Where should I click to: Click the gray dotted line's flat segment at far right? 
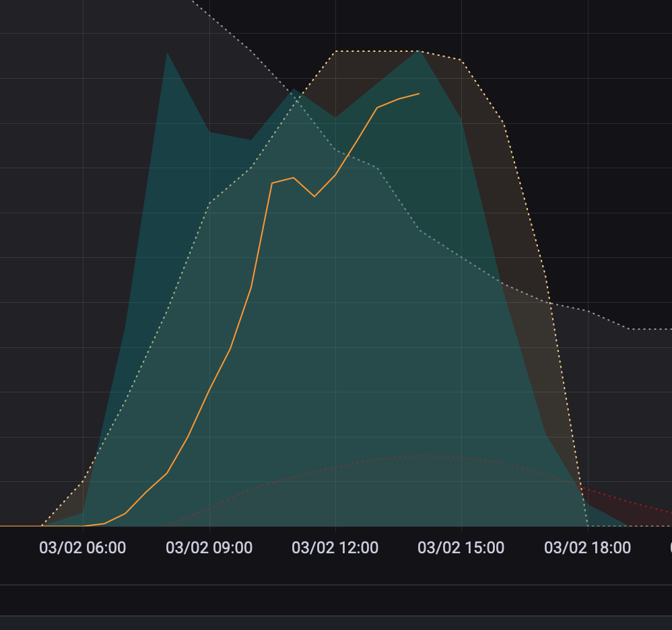tap(650, 329)
